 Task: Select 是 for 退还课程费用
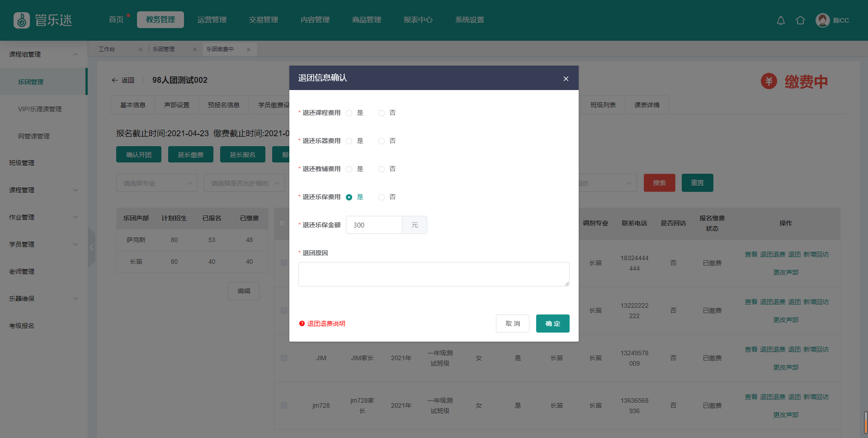pos(349,113)
